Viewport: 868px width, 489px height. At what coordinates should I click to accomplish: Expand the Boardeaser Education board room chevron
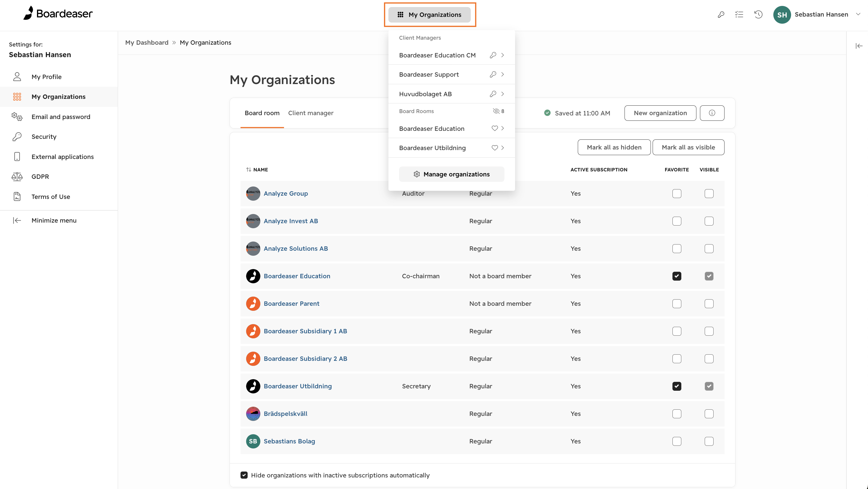tap(502, 128)
